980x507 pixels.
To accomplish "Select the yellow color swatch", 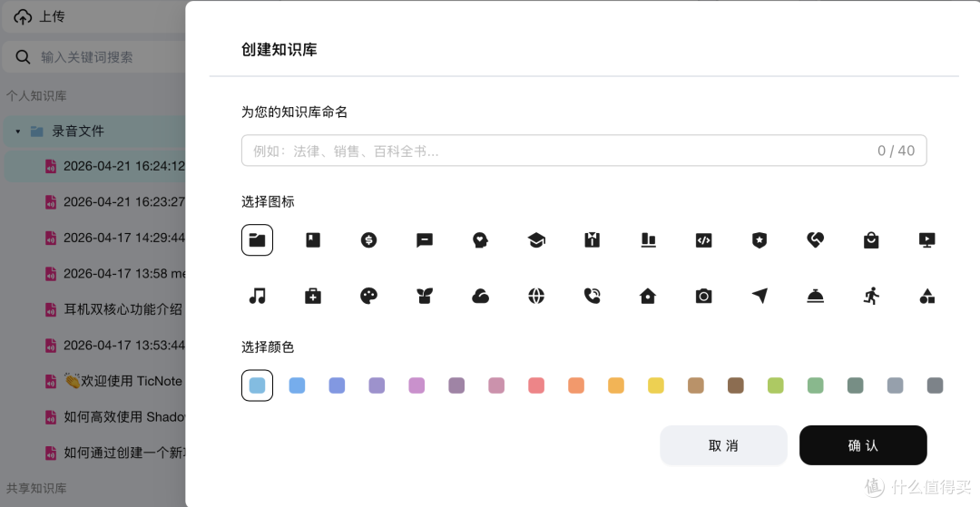I will pos(656,385).
